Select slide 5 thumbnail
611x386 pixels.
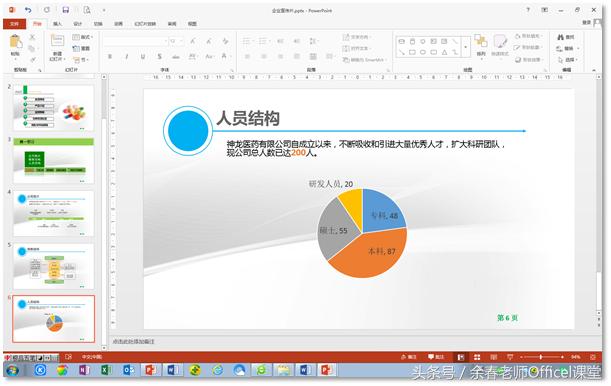coord(53,266)
